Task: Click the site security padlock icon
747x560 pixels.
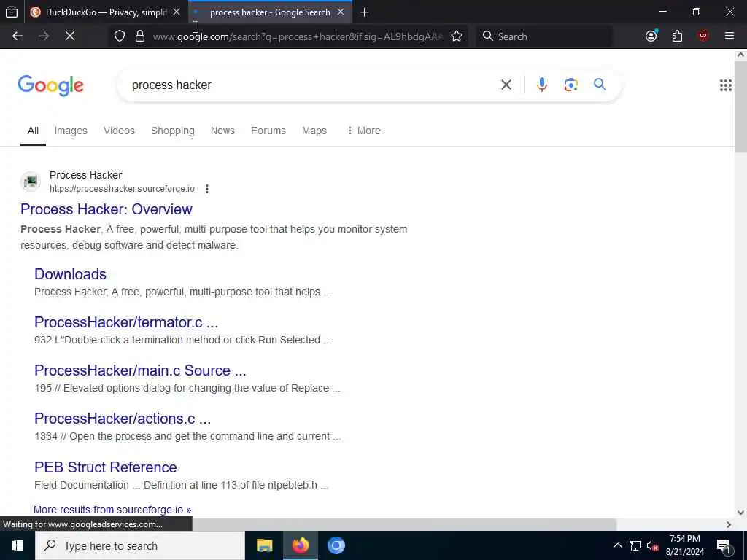Action: (140, 36)
